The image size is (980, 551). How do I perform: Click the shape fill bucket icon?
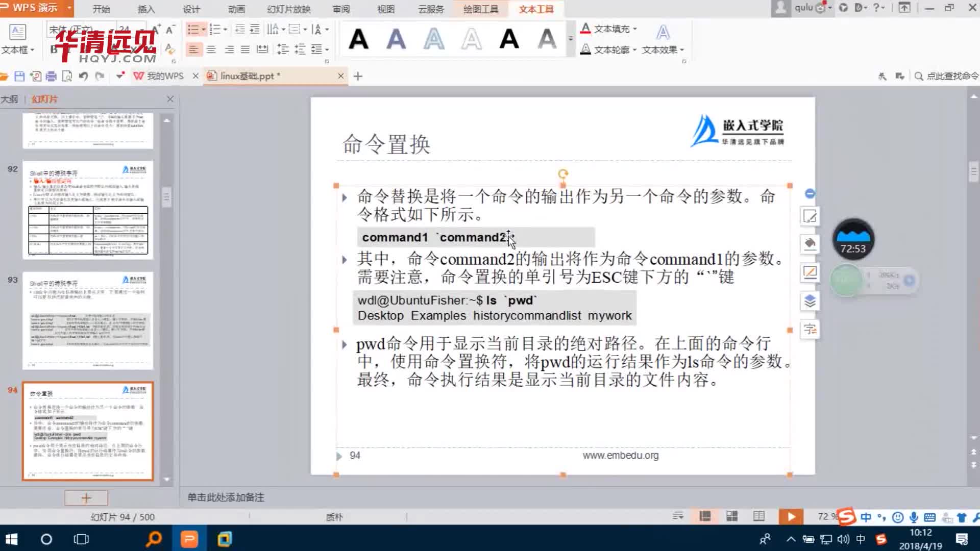810,243
